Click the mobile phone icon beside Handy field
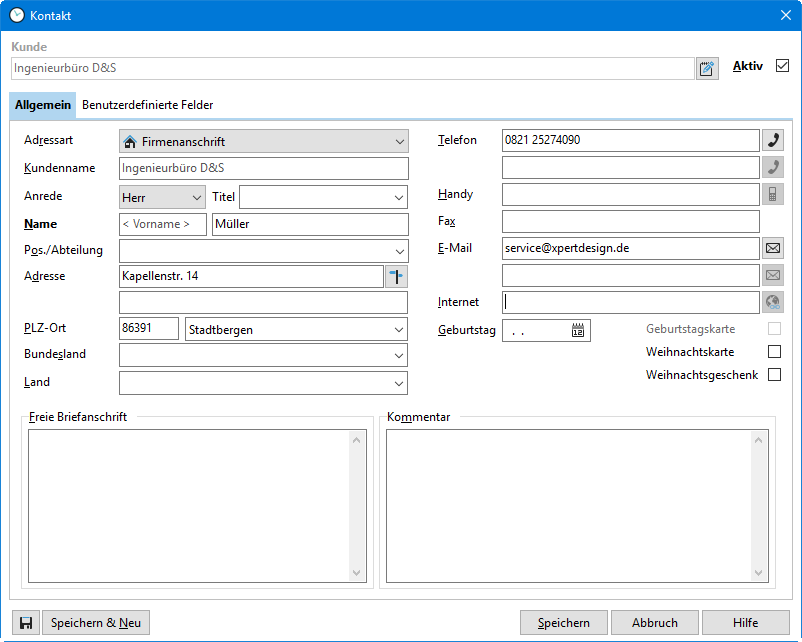This screenshot has width=802, height=642. click(772, 194)
